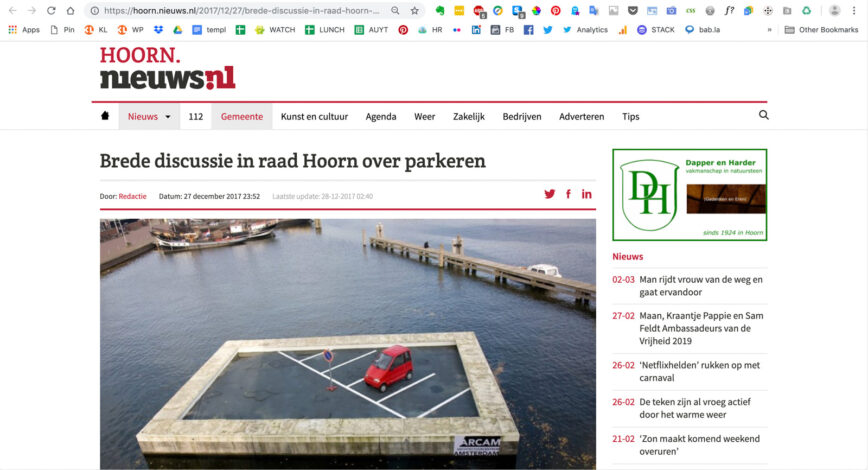Share the article on Twitter
Image resolution: width=868 pixels, height=470 pixels.
[549, 194]
